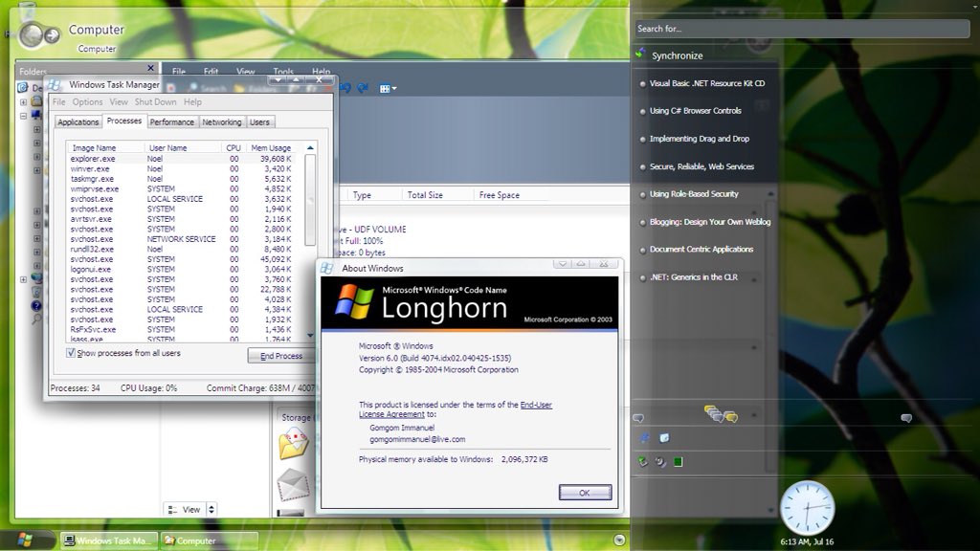Click the single speech bubble at sidebar left
980x551 pixels.
click(638, 418)
